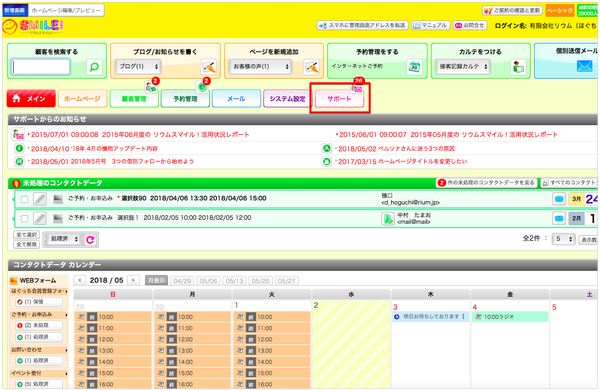Click the SMILE logo
The height and width of the screenshot is (391, 600).
point(33,26)
